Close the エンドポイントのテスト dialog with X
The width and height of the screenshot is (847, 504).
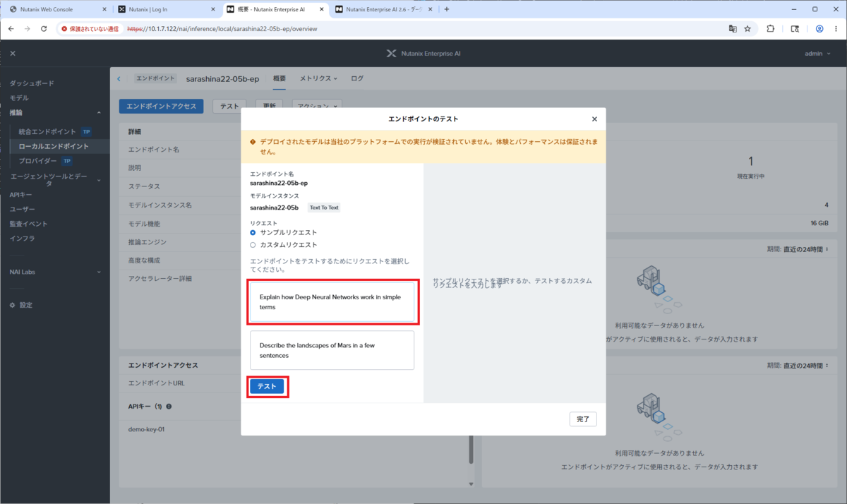[594, 119]
